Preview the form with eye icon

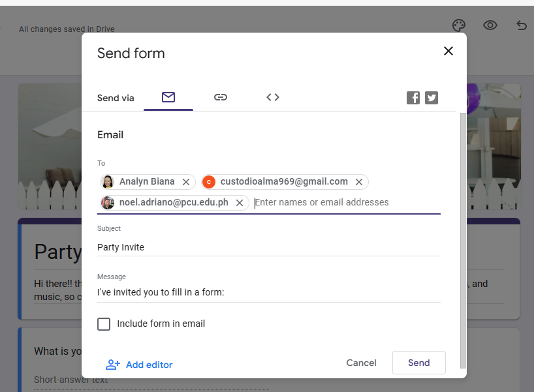coord(490,25)
